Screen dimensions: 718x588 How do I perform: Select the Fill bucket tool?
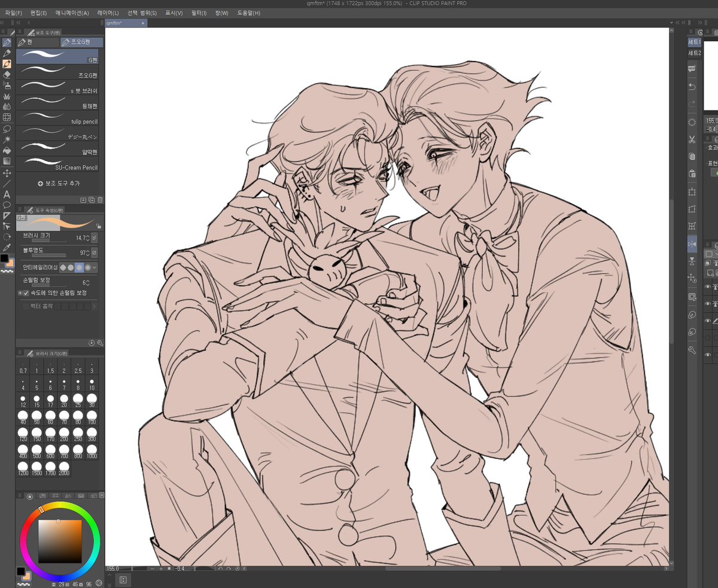(x=7, y=150)
